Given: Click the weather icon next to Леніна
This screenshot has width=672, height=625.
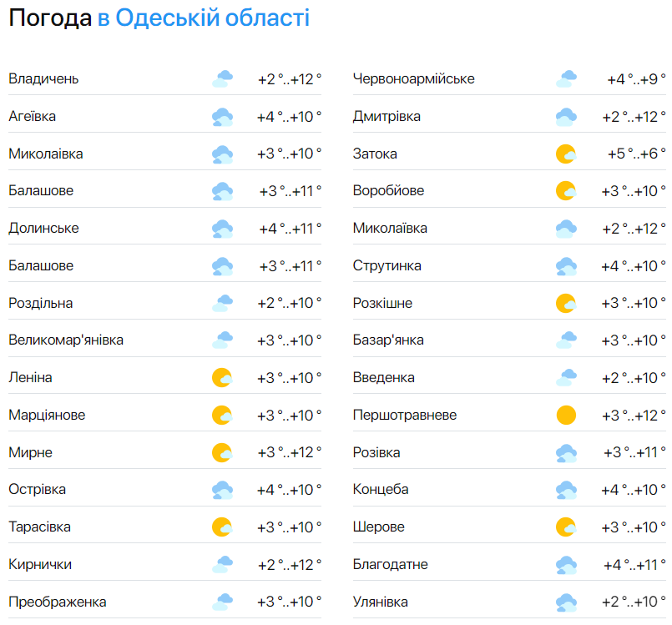Looking at the screenshot, I should click(222, 378).
